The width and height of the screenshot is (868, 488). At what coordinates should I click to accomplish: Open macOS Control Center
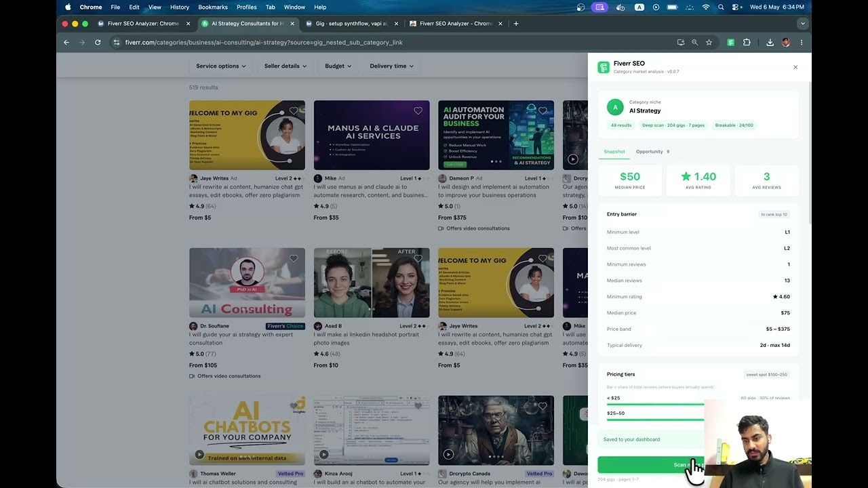(x=736, y=7)
